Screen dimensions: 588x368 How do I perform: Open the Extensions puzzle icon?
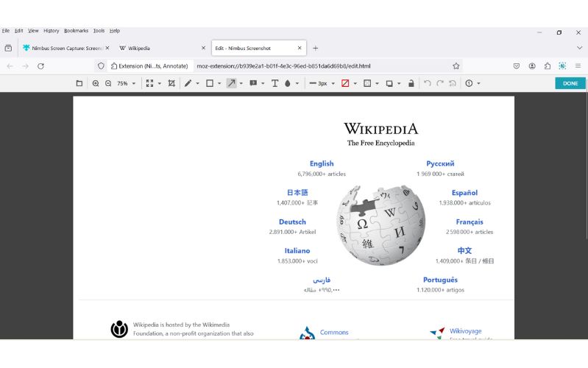tap(547, 66)
